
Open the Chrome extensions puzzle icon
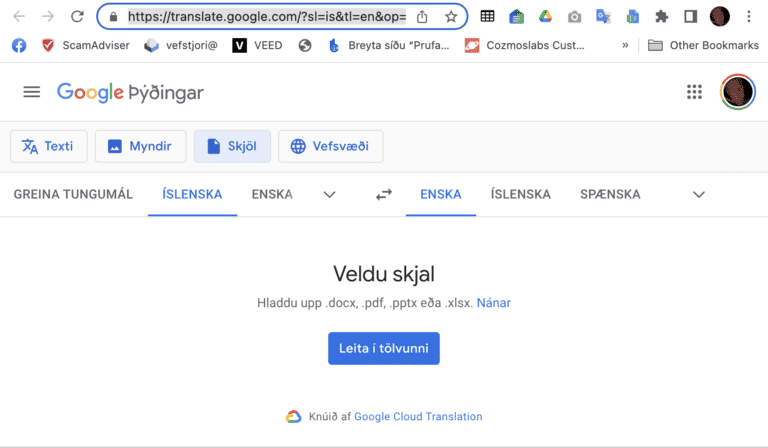pyautogui.click(x=661, y=17)
